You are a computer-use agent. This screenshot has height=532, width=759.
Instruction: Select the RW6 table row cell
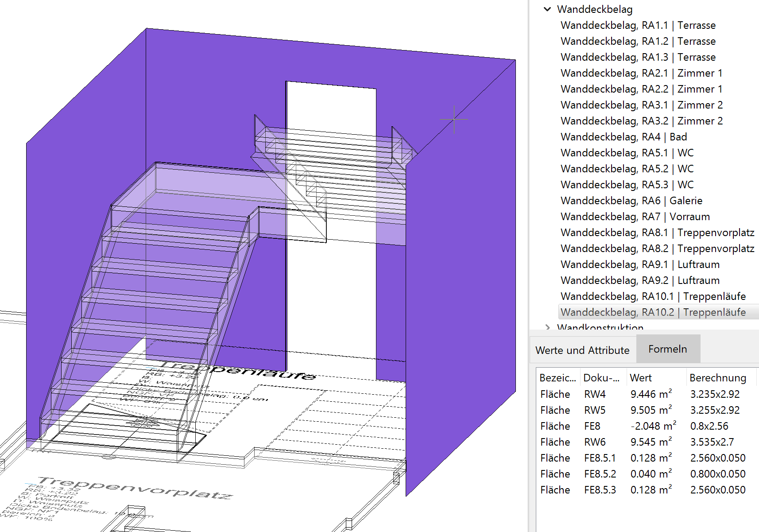click(x=595, y=442)
